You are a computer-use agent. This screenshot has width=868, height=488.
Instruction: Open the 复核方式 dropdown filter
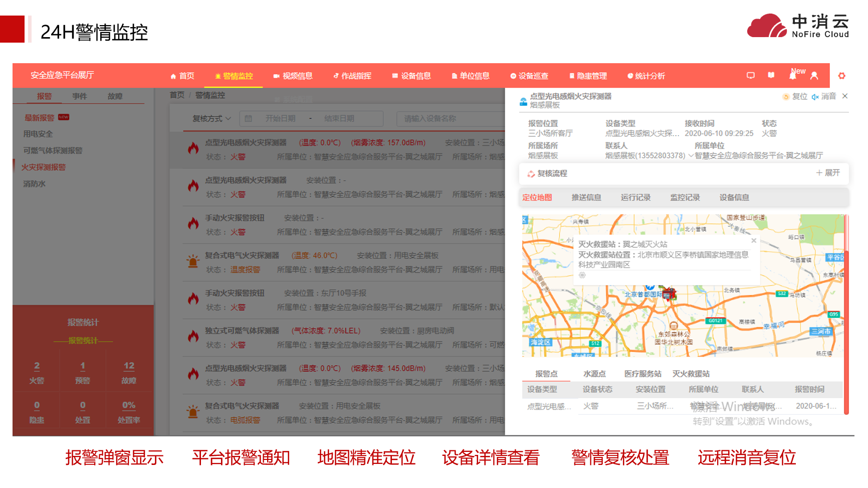tap(211, 119)
